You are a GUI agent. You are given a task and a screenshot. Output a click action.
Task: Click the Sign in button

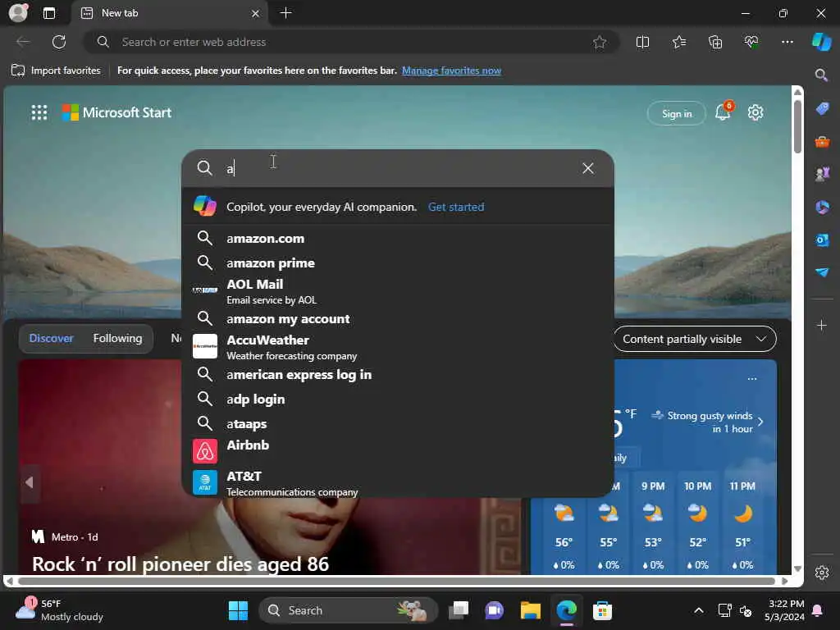click(x=677, y=113)
